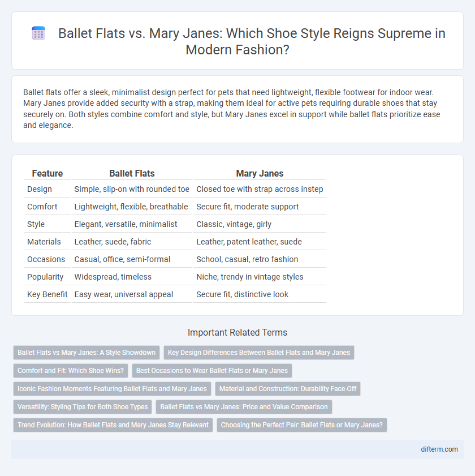
Task: Select 'Versatility: Styling Tips for Both Shoe Types'
Action: click(83, 407)
